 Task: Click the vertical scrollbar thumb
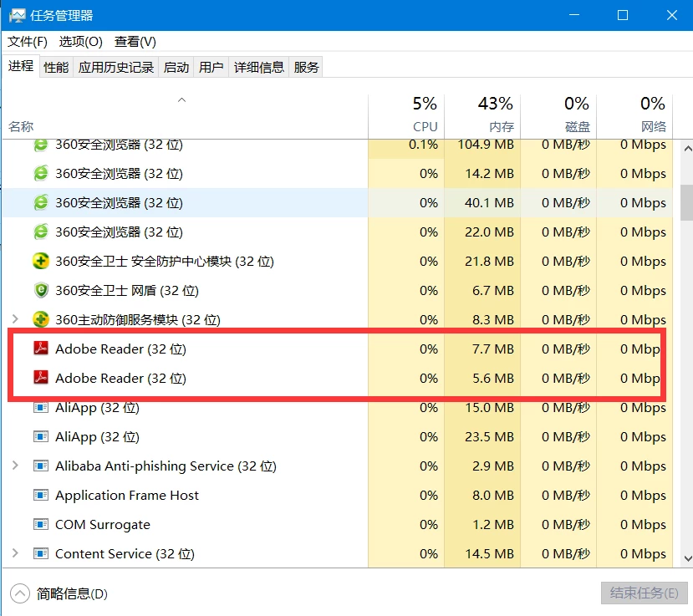[x=687, y=202]
